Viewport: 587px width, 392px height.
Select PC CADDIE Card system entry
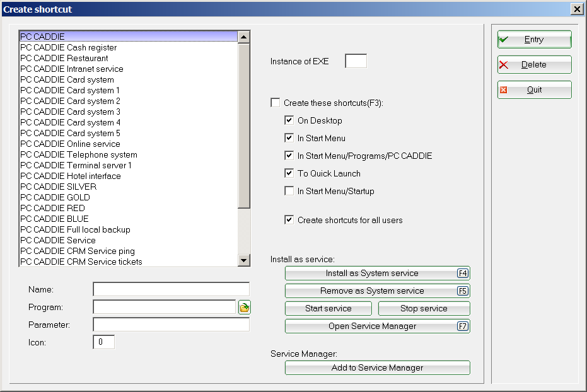click(129, 79)
